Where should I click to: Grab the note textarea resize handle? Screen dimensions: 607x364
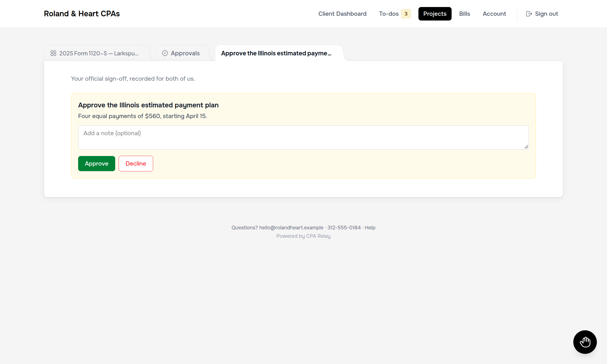pos(526,147)
